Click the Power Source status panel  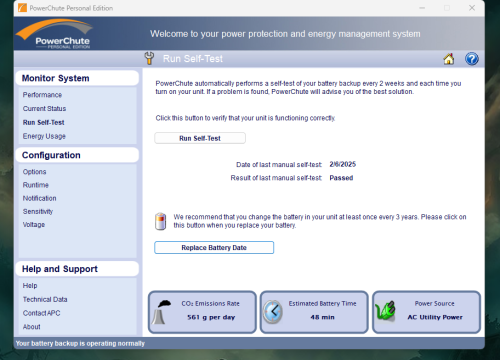coord(426,312)
